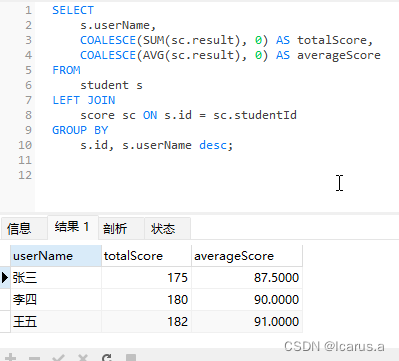Select the cell containing 王五

[56, 322]
